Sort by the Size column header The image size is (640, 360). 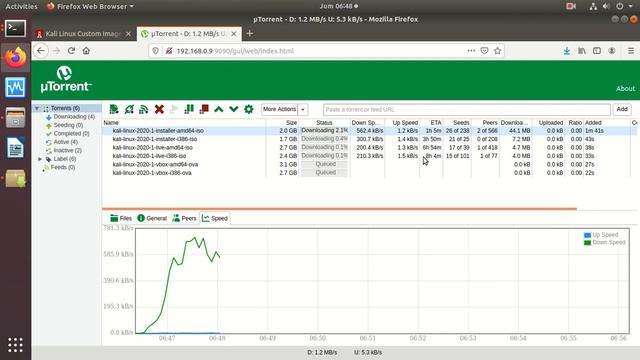tap(282, 122)
